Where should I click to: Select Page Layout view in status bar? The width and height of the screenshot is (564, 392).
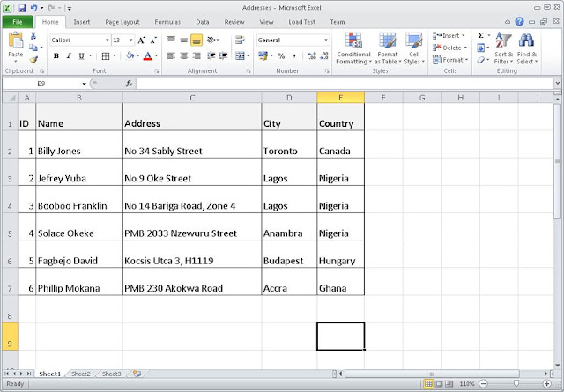439,384
